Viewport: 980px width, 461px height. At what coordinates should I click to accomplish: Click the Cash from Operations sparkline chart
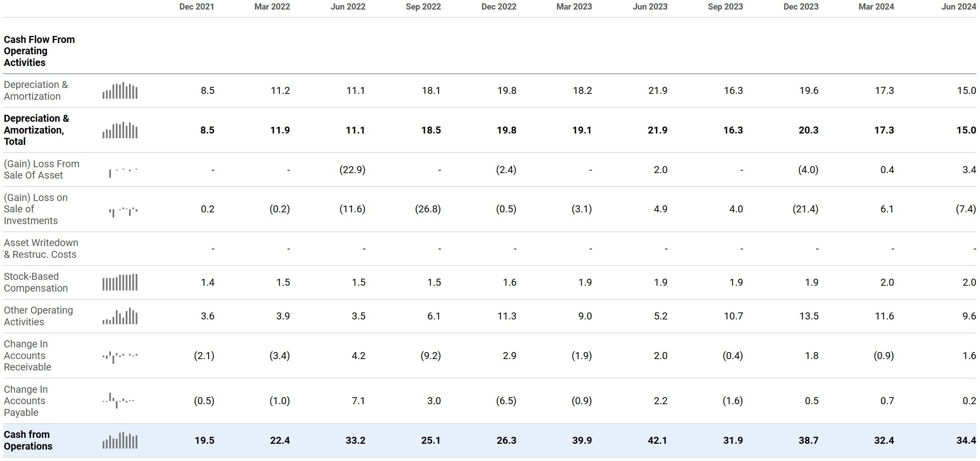tap(120, 440)
